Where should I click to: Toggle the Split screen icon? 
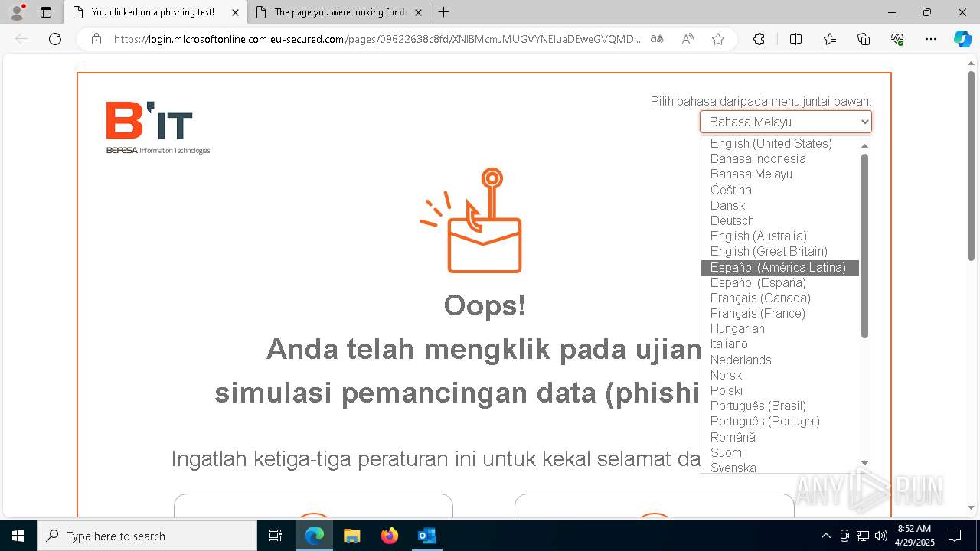pos(795,39)
